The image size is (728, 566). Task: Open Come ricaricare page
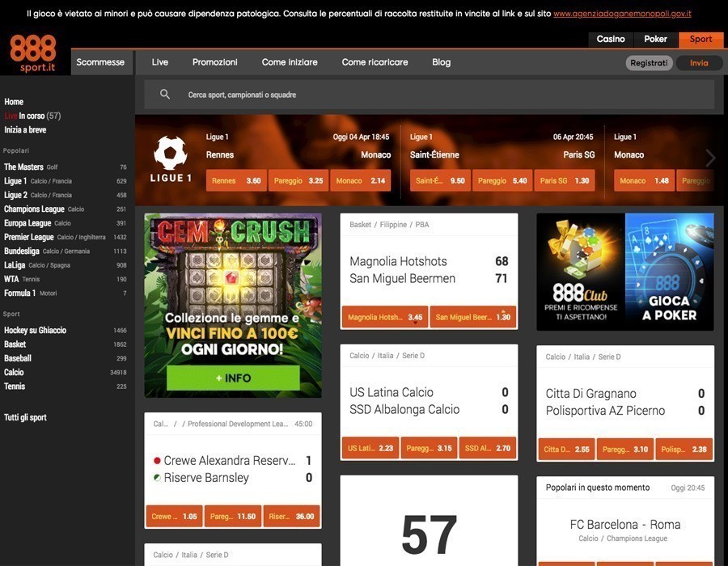pyautogui.click(x=375, y=62)
